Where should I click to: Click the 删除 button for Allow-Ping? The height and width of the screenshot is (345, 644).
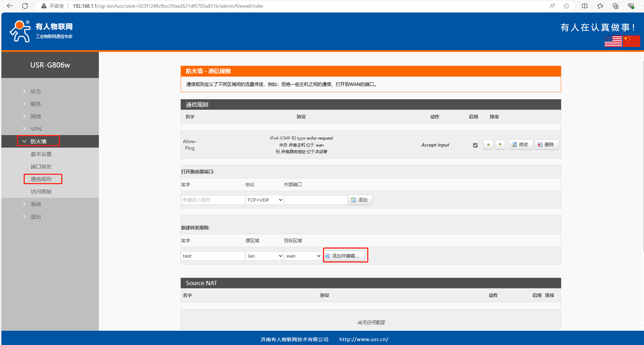(x=547, y=144)
